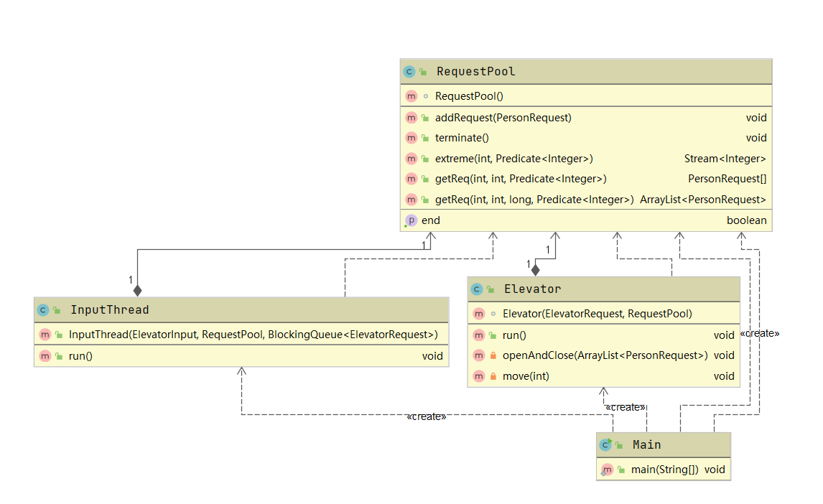This screenshot has height=504, width=823.
Task: Click the Elevator(ElevatorRequest, RequestPool) constructor text
Action: 598,314
